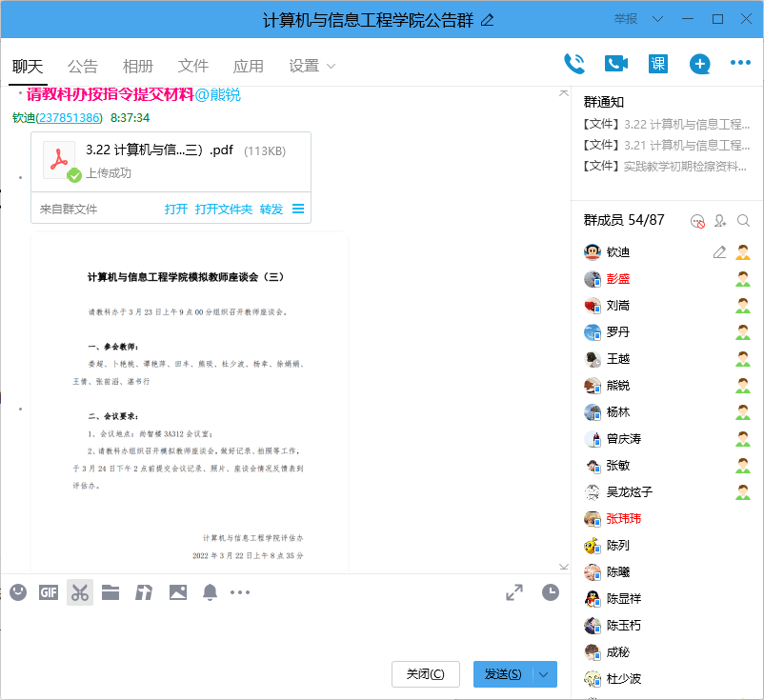Select the GIF icon
This screenshot has width=764, height=700.
pyautogui.click(x=48, y=591)
